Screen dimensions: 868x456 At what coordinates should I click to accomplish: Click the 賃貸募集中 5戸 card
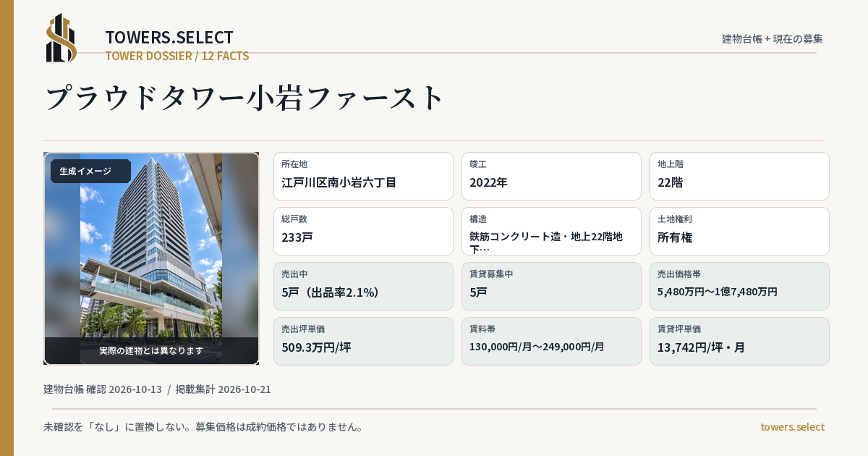tap(551, 286)
